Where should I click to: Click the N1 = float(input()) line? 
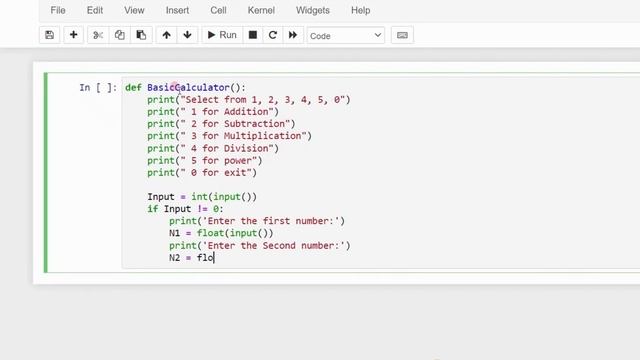221,233
